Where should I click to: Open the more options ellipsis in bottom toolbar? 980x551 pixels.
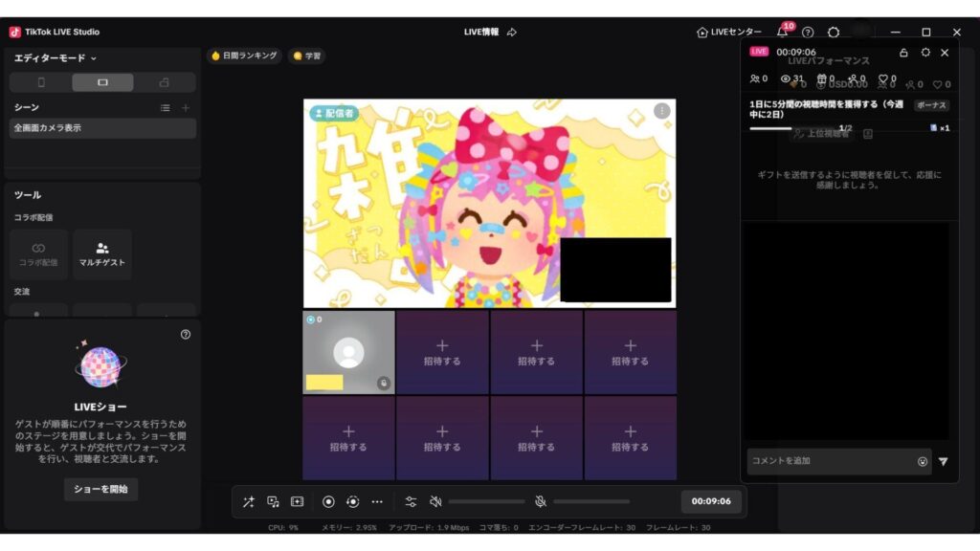tap(377, 501)
